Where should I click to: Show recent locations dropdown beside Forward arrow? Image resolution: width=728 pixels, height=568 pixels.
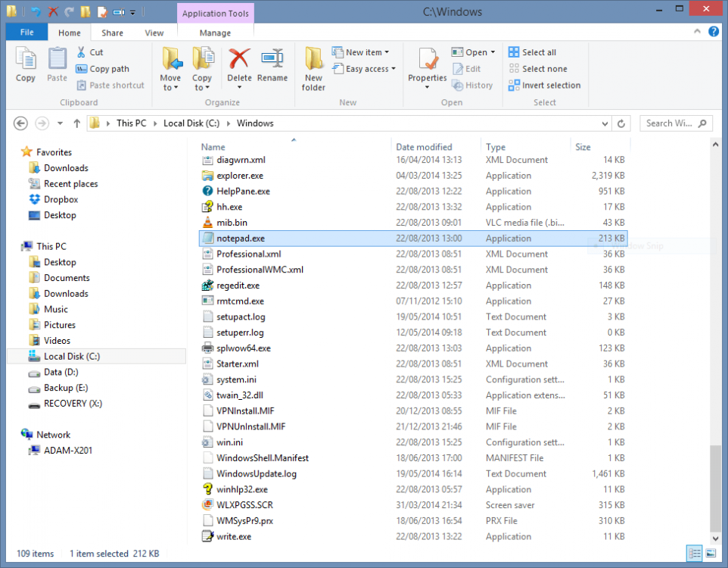pyautogui.click(x=60, y=123)
